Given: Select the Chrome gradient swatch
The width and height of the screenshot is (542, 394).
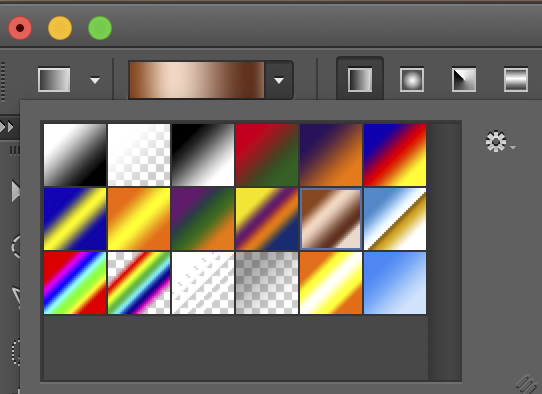Looking at the screenshot, I should click(395, 219).
